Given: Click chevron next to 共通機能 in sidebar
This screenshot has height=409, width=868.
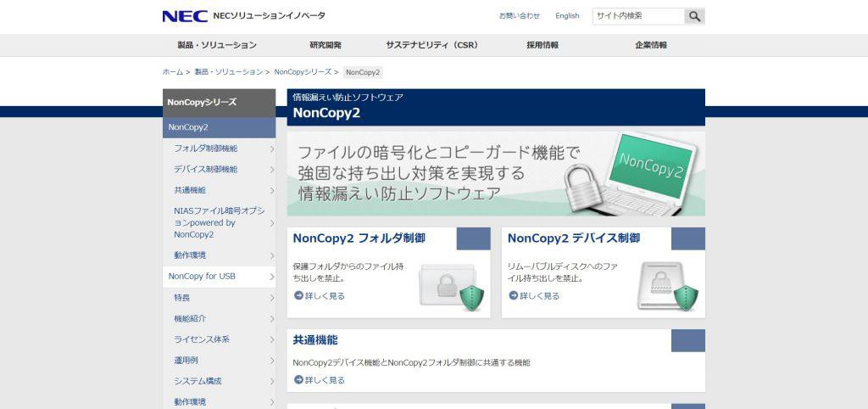Looking at the screenshot, I should pos(272,190).
